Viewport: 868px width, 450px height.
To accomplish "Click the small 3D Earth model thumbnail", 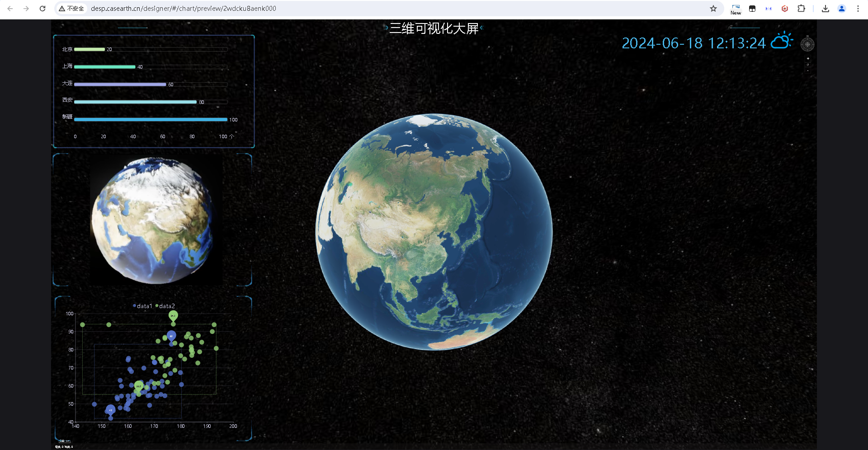I will tap(152, 220).
